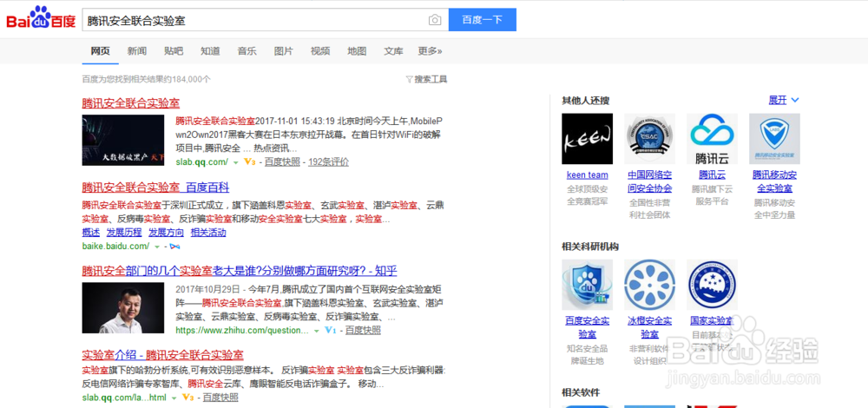The image size is (868, 408).
Task: Open 中国网络空间安全协会 link
Action: pos(650,181)
